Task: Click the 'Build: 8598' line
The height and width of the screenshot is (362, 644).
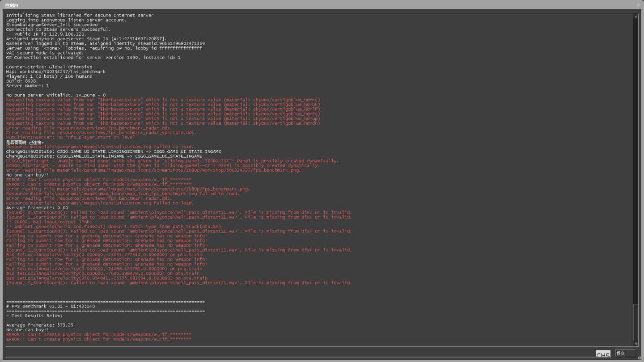Action: [x=21, y=81]
